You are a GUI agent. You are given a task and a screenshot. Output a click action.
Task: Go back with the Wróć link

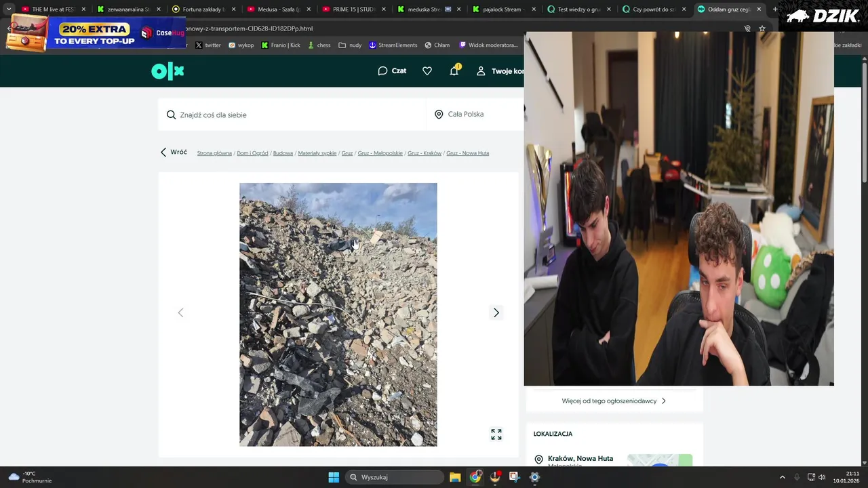coord(174,152)
